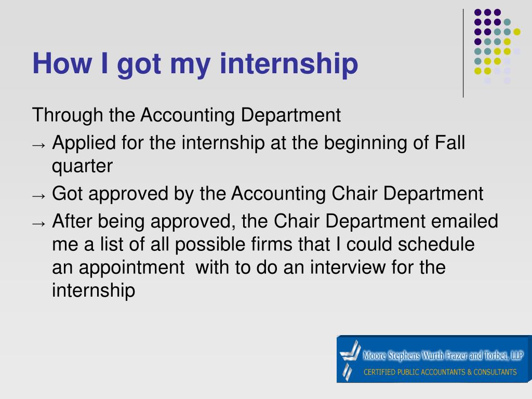532x399 pixels.
Task: Click 'me a list of all possible firms' line
Action: click(263, 245)
